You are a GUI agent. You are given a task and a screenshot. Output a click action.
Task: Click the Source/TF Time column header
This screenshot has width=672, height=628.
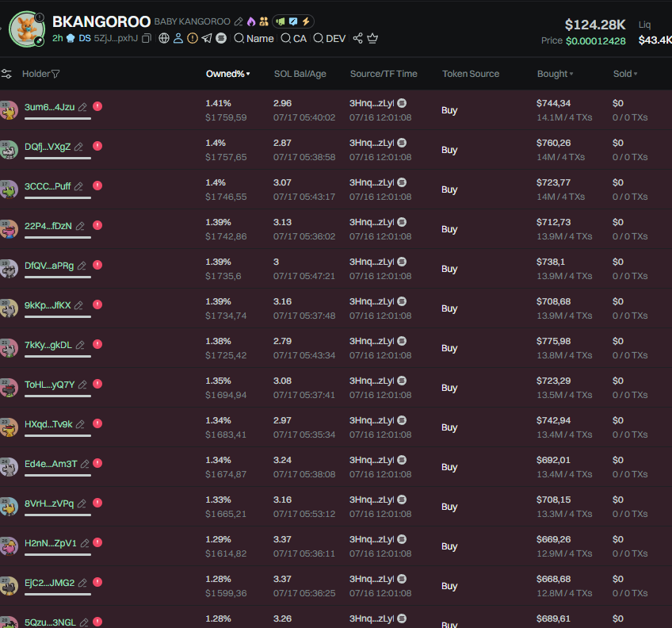(384, 74)
